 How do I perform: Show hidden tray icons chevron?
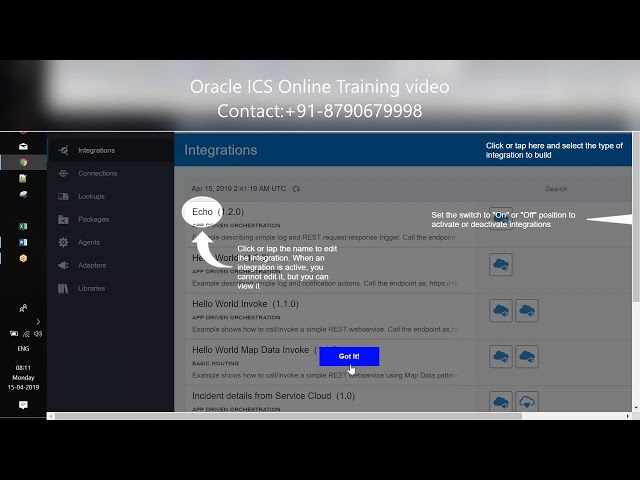38,322
